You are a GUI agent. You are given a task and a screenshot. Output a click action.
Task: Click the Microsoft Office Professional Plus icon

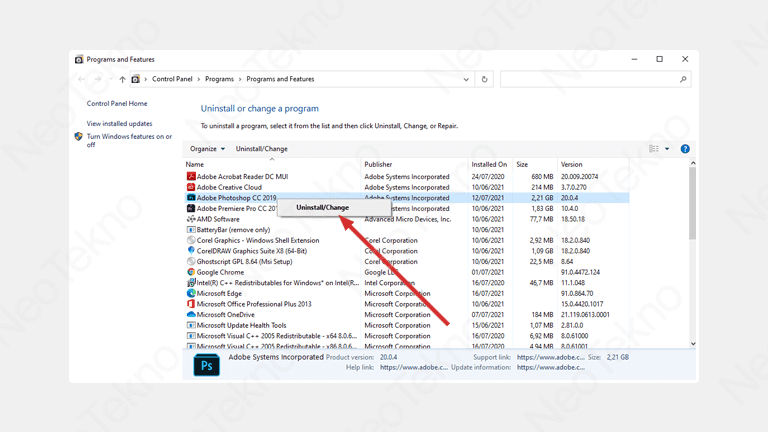pyautogui.click(x=191, y=304)
